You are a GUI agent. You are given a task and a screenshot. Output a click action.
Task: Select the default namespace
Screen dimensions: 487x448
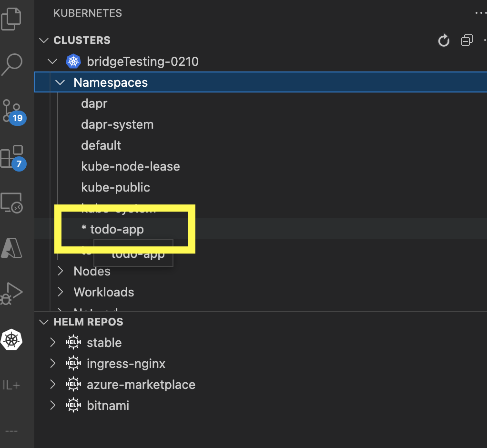pyautogui.click(x=101, y=145)
